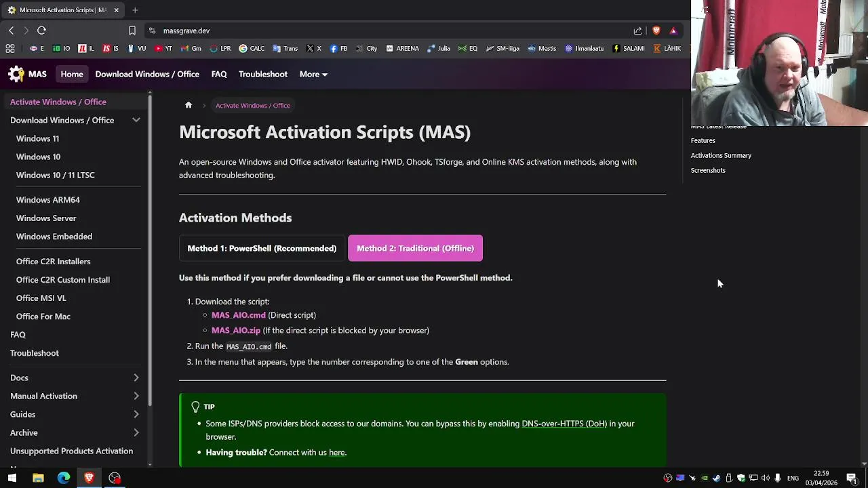The height and width of the screenshot is (488, 868).
Task: Download the MAS_AIO.zip link
Action: (236, 330)
